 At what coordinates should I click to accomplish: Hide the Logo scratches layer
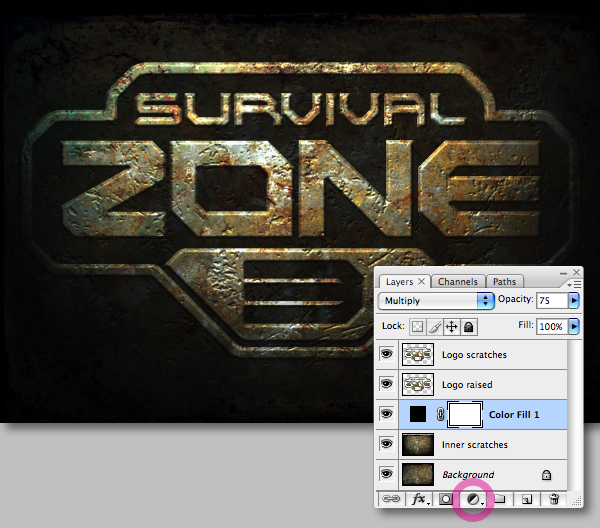pyautogui.click(x=386, y=354)
